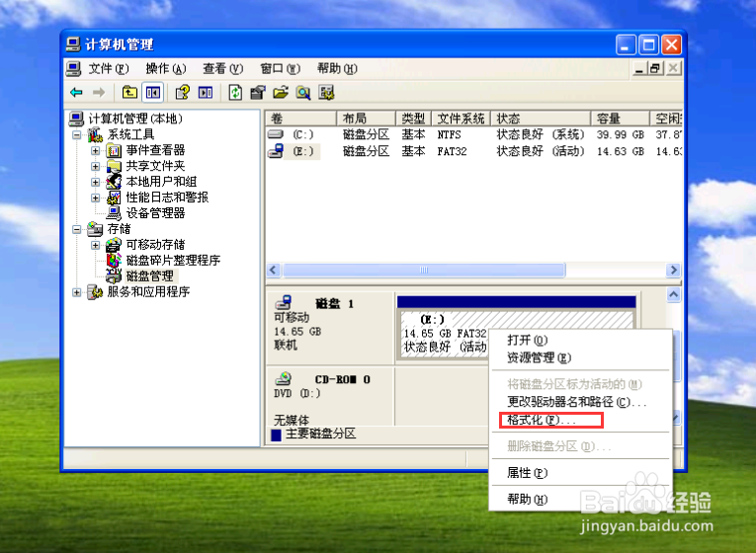Click the Up one level folder icon
The image size is (756, 553).
click(x=129, y=92)
